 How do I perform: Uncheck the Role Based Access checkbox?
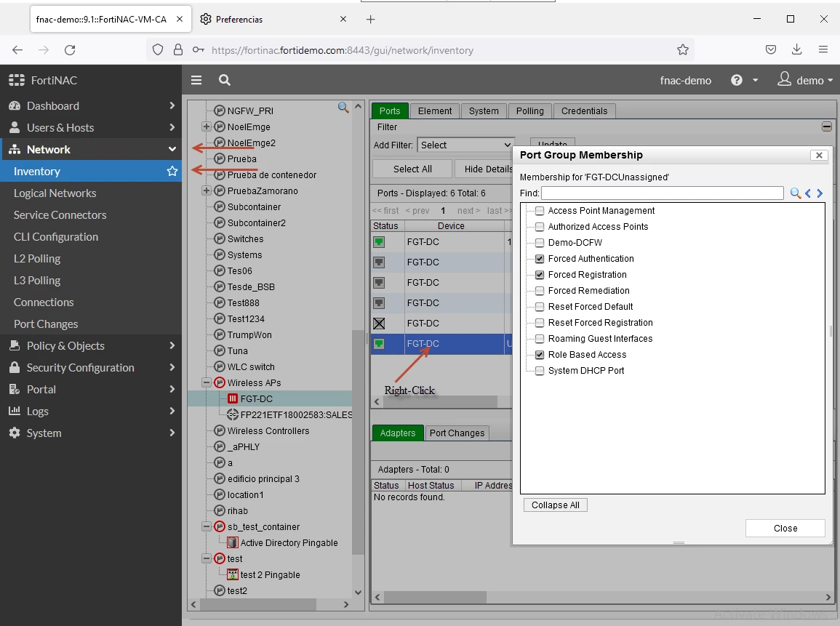pyautogui.click(x=540, y=355)
